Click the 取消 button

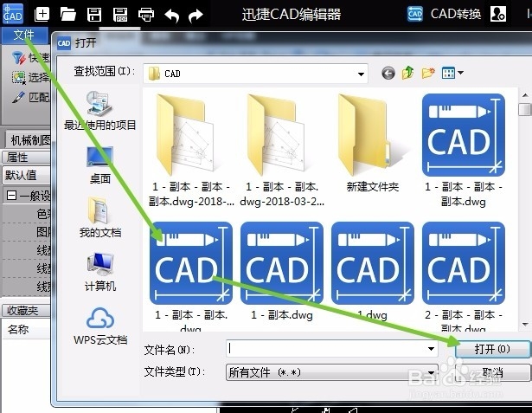coord(492,372)
